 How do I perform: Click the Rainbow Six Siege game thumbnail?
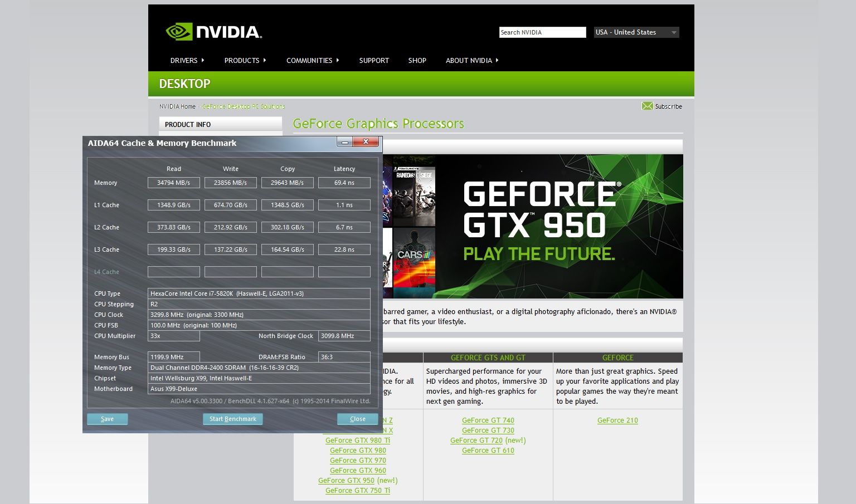[414, 190]
